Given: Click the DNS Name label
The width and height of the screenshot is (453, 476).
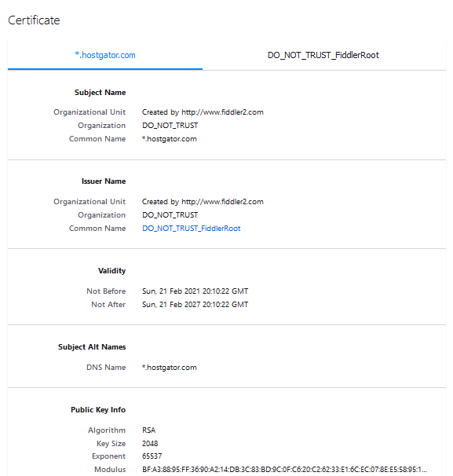Looking at the screenshot, I should coord(106,368).
